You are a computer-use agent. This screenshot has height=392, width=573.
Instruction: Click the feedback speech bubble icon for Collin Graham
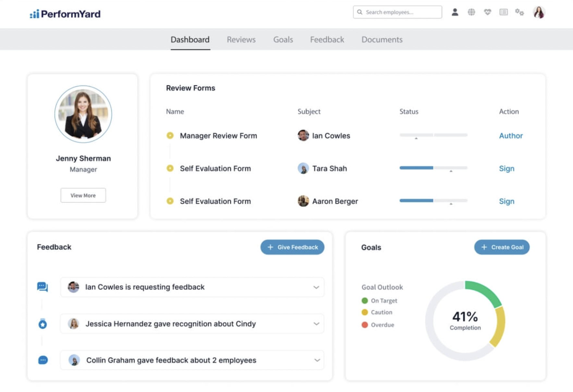[x=43, y=360]
